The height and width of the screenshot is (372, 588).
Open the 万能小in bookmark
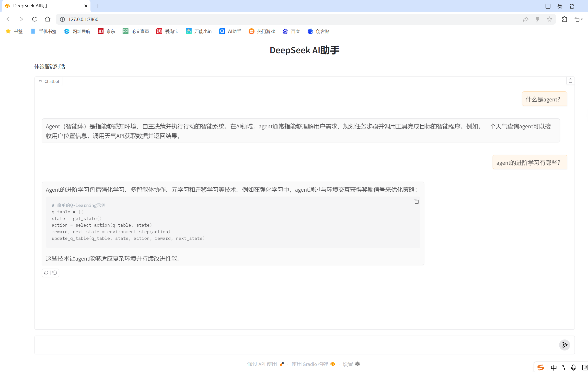(x=199, y=32)
